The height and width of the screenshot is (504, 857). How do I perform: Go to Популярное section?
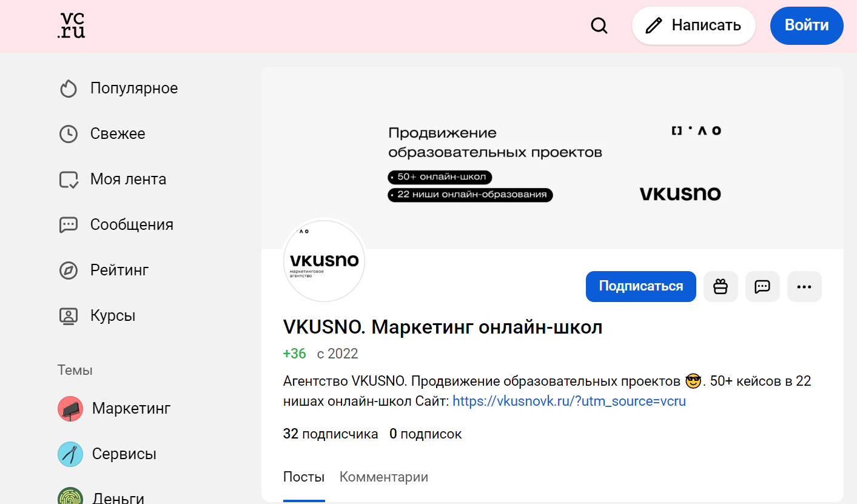(134, 89)
